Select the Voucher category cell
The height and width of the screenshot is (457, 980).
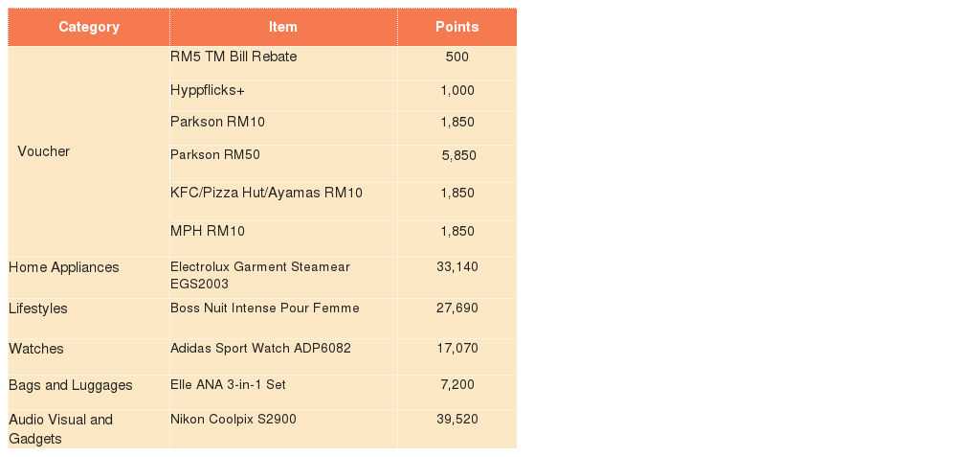44,151
